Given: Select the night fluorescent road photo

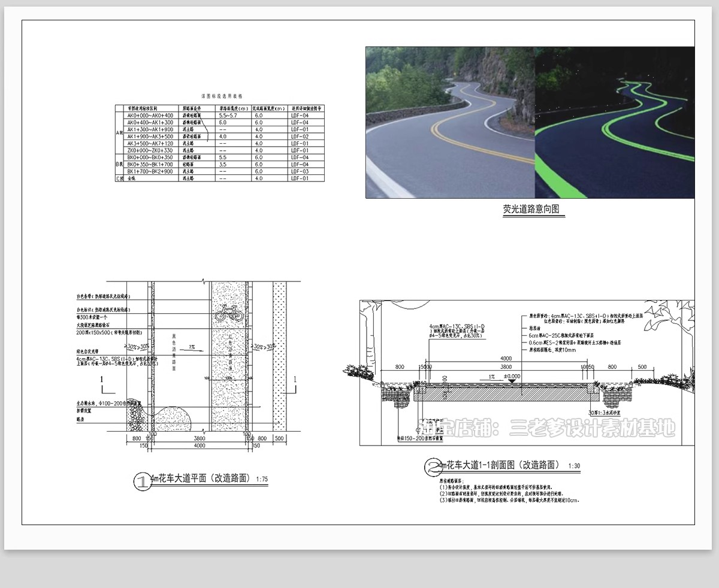Looking at the screenshot, I should coord(615,122).
